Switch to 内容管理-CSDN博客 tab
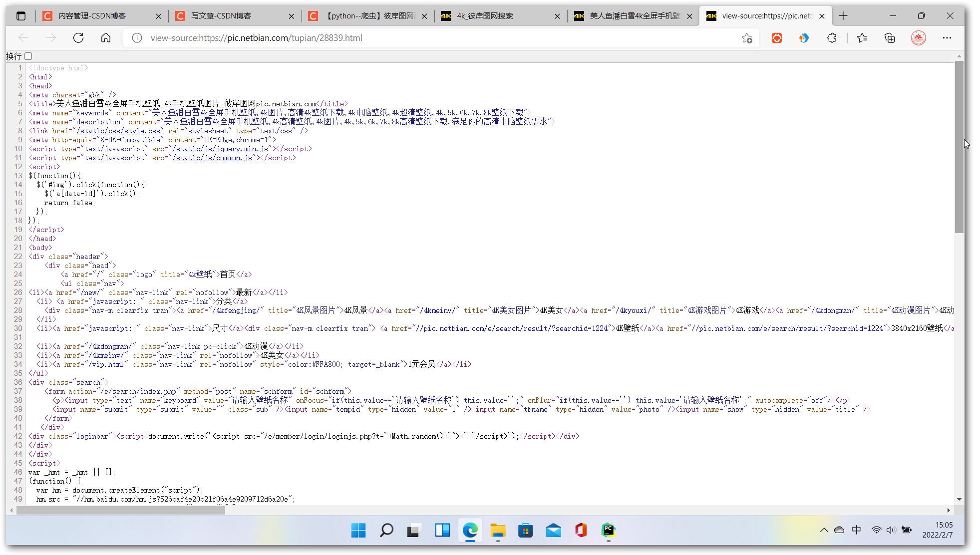 tap(102, 16)
